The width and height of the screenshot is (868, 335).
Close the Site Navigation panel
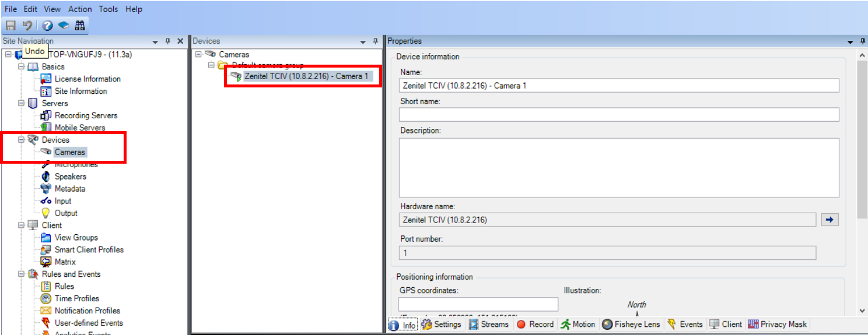180,41
